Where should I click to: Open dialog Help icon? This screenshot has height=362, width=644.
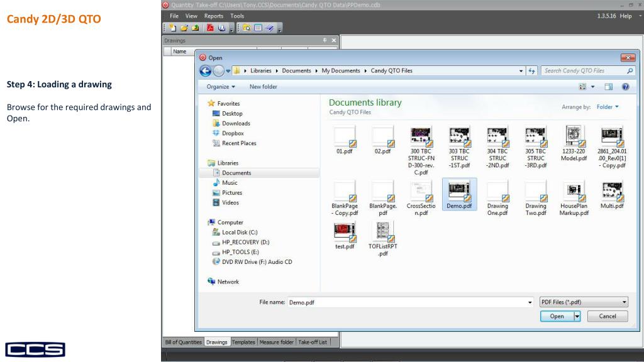pyautogui.click(x=626, y=87)
